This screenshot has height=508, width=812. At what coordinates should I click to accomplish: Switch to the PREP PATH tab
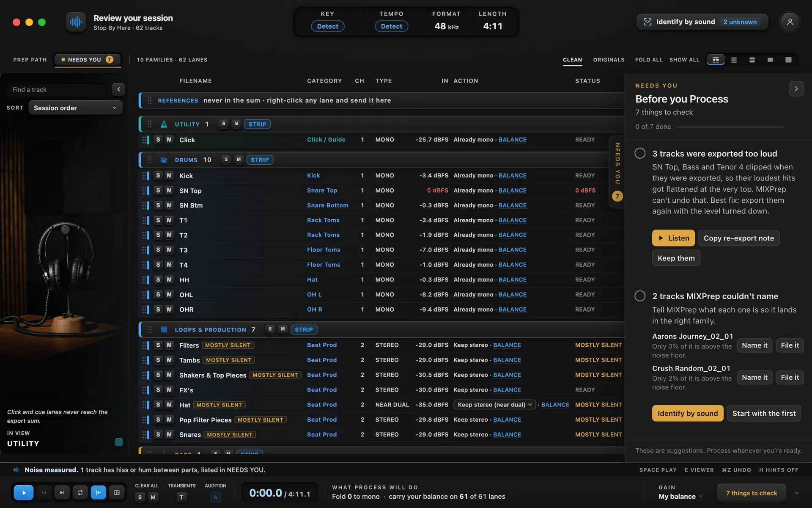[30, 60]
